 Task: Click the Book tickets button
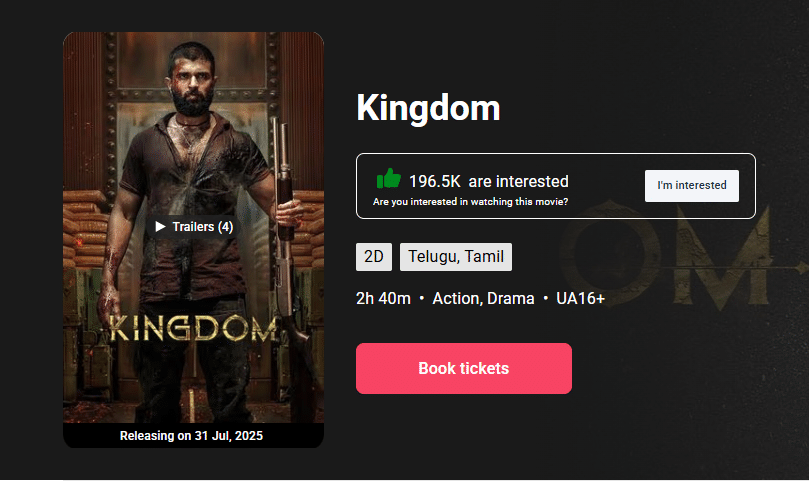click(x=463, y=368)
